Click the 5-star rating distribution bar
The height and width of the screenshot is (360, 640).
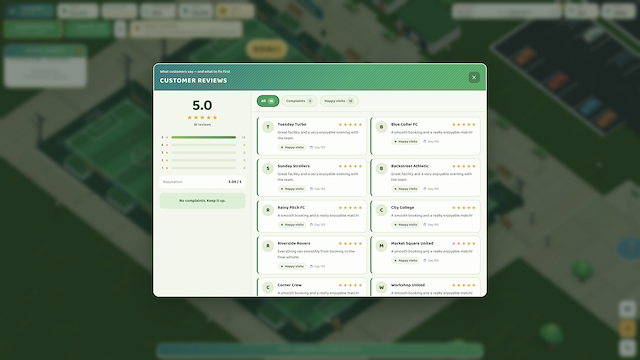[x=204, y=137]
